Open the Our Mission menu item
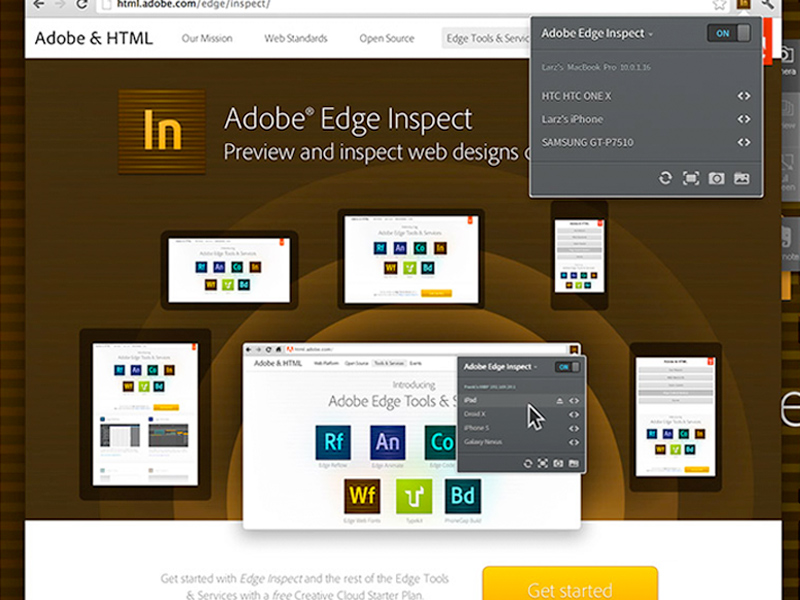 click(x=207, y=38)
